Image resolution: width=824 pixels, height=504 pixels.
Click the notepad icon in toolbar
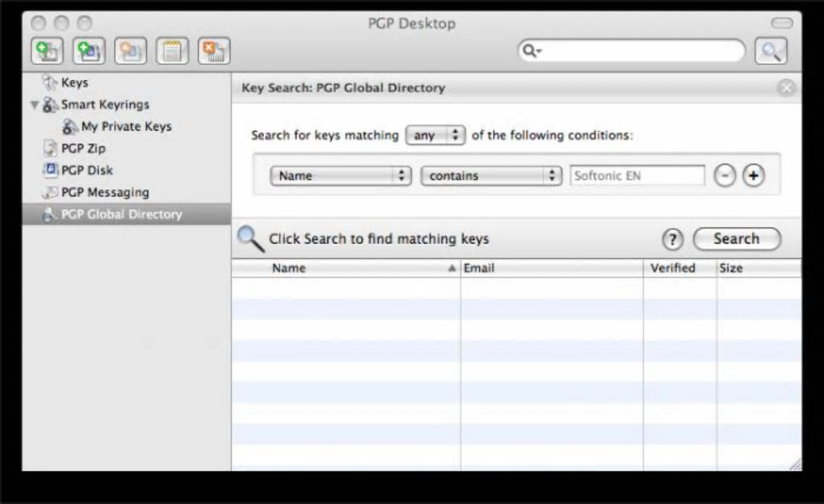[x=172, y=52]
